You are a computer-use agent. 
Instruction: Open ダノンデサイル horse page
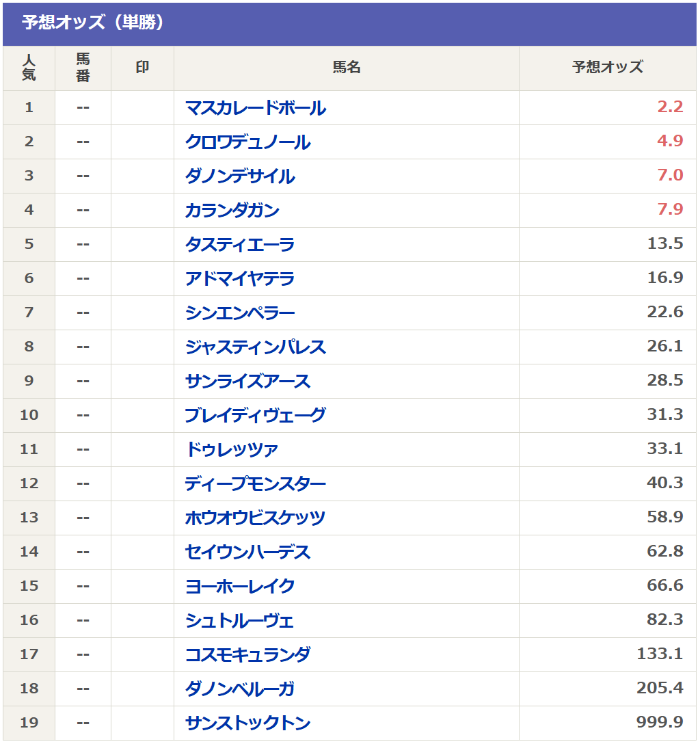tap(240, 176)
